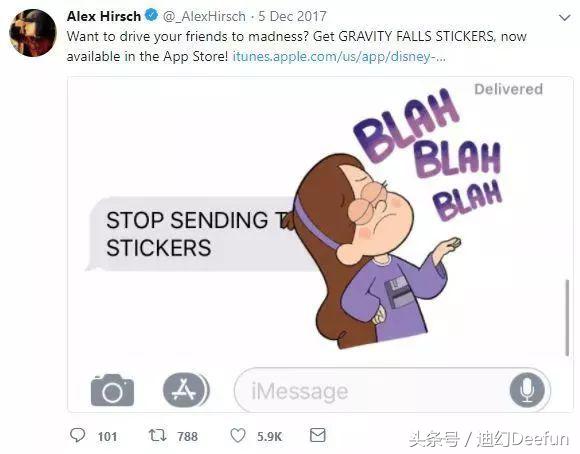Share tweet via envelope message icon
This screenshot has height=454, width=580.
318,435
